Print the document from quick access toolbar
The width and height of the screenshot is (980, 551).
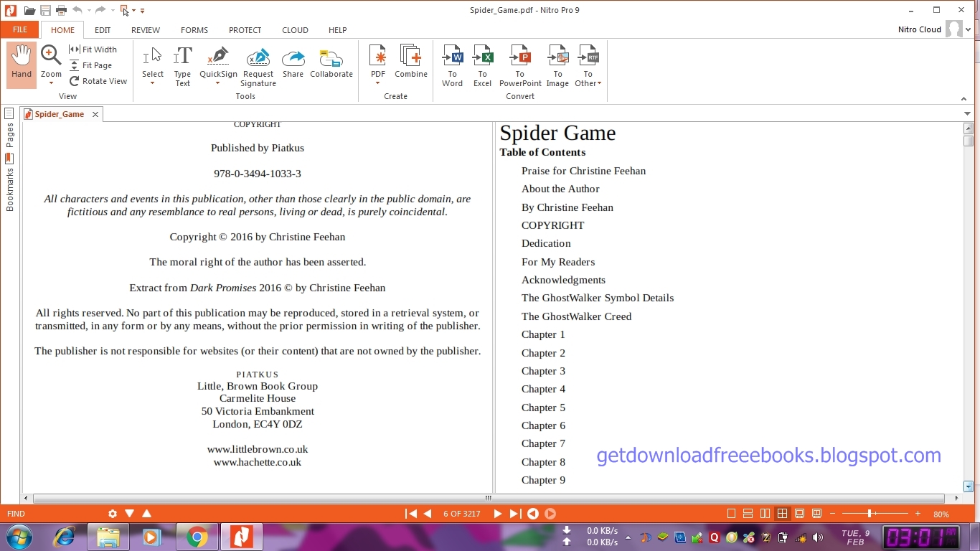click(61, 10)
